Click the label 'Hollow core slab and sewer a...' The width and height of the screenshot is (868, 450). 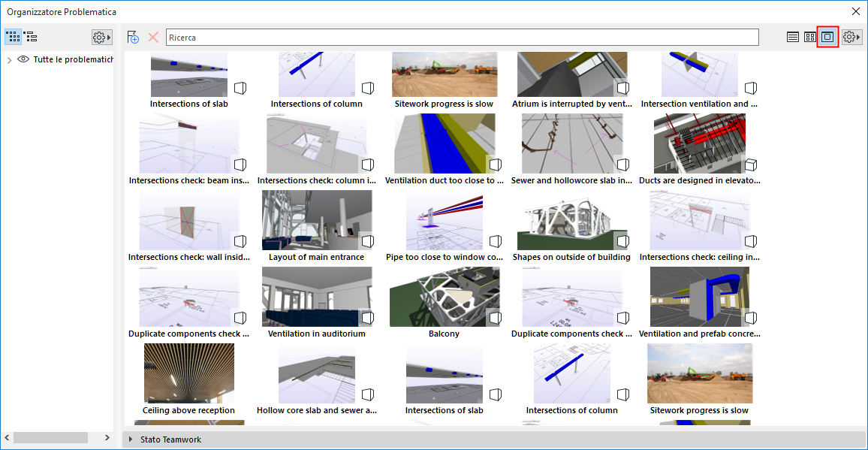[317, 410]
